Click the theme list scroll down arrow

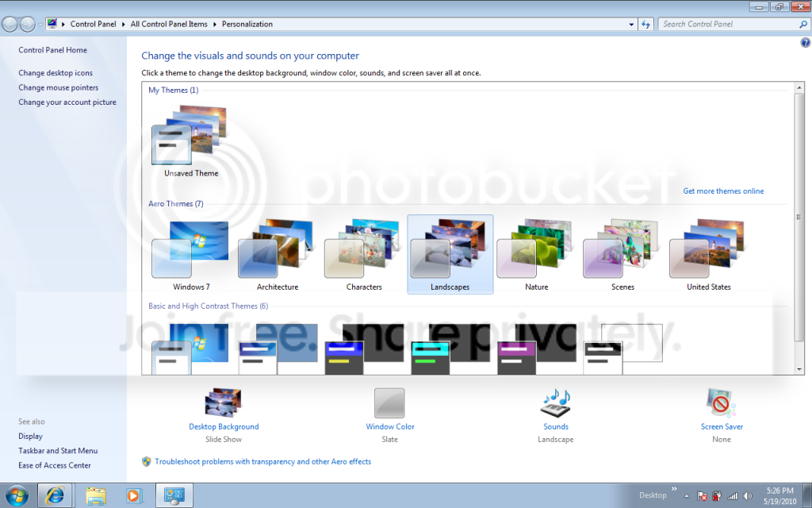[x=799, y=370]
